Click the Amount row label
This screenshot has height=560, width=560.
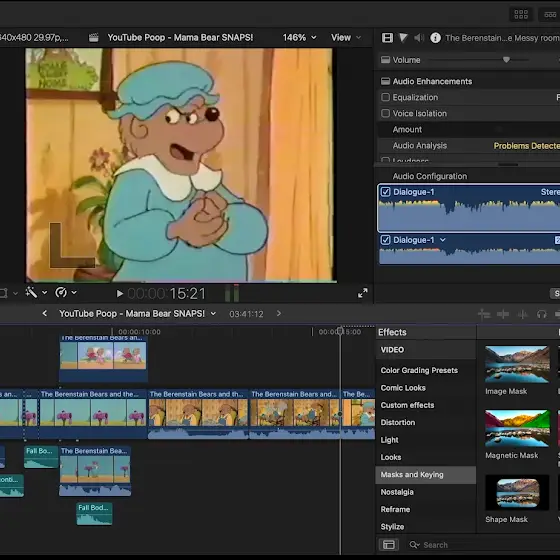click(407, 129)
